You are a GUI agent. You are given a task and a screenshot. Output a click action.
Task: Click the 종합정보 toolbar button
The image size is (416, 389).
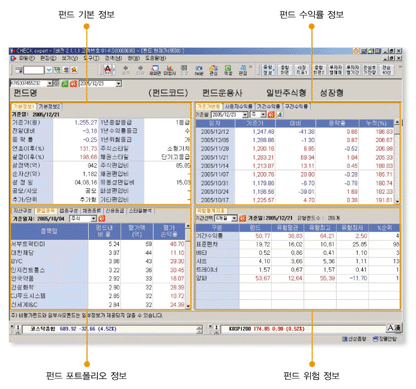(268, 70)
